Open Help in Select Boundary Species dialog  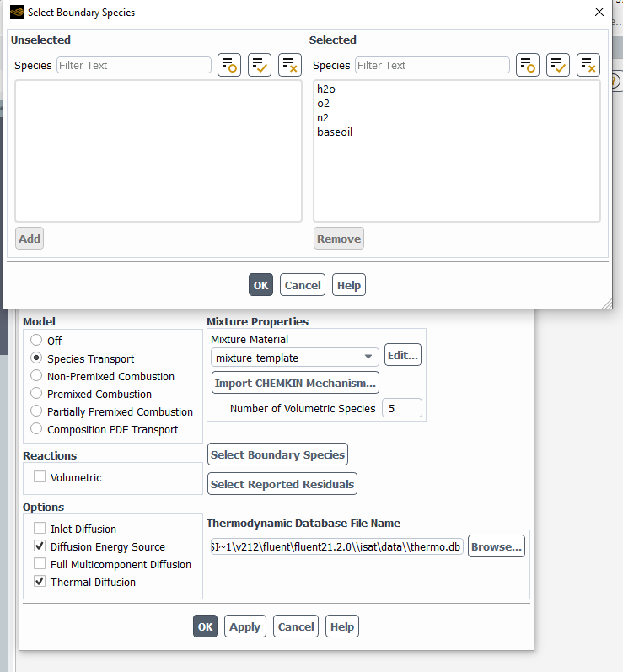pyautogui.click(x=349, y=285)
